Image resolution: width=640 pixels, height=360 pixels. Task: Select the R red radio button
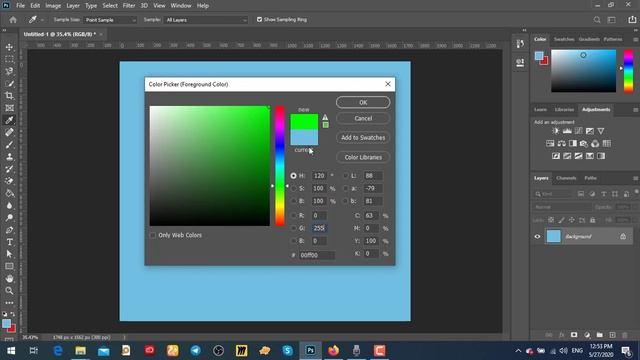pos(293,215)
